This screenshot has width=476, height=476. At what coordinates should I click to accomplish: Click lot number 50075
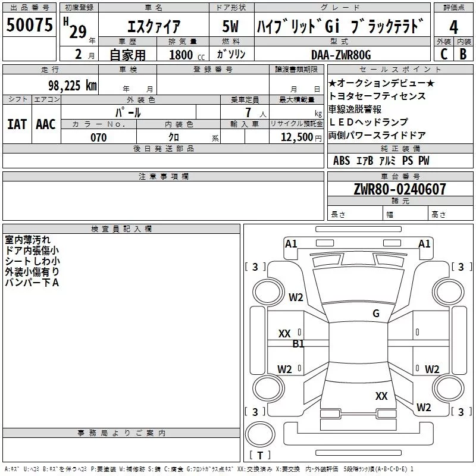tap(29, 24)
